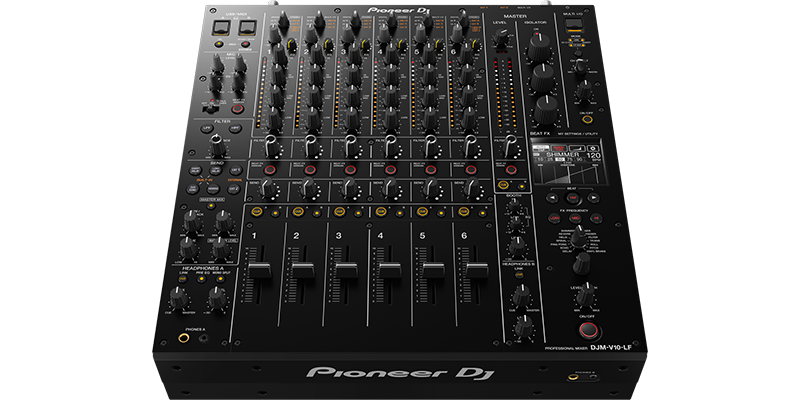Toggle Headphones A MONO SPLIT button
Viewport: 800px width, 400px height.
(221, 279)
